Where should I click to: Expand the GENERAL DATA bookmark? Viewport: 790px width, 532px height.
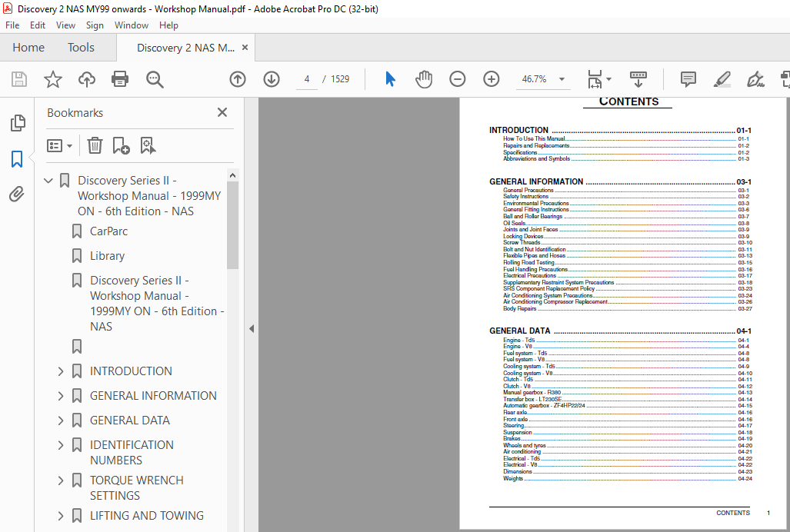point(61,421)
